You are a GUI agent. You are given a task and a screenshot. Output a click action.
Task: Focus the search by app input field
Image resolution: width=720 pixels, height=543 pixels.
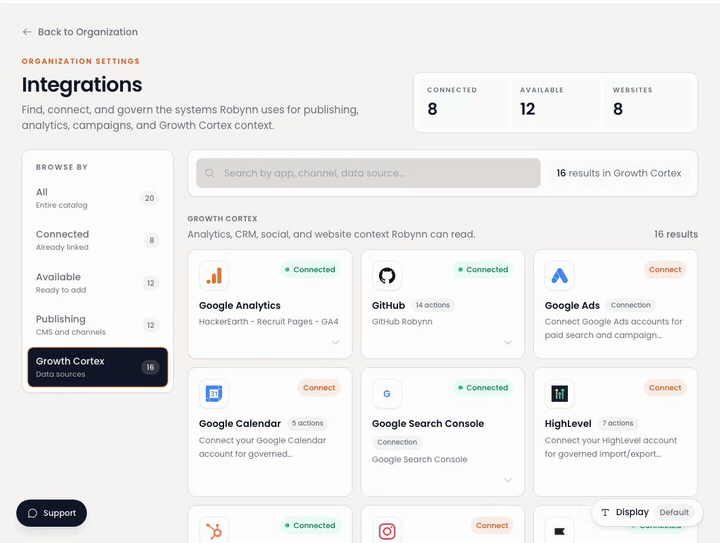tap(368, 173)
